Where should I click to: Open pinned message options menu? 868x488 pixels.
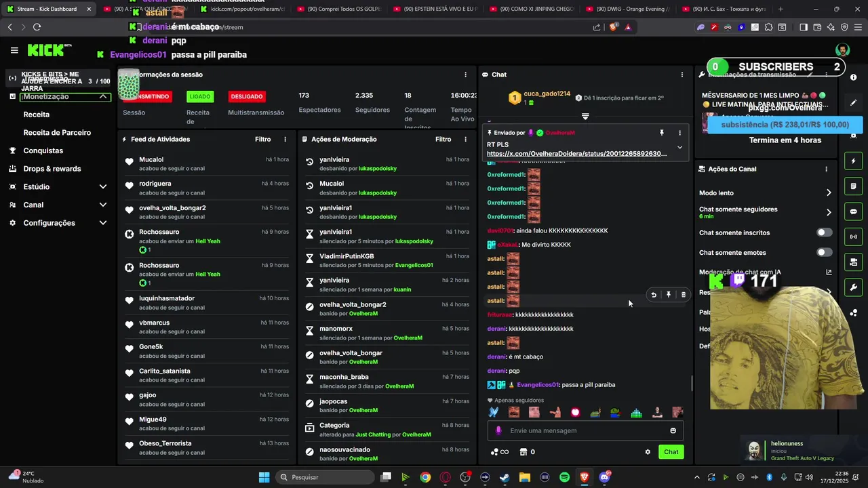click(x=679, y=133)
